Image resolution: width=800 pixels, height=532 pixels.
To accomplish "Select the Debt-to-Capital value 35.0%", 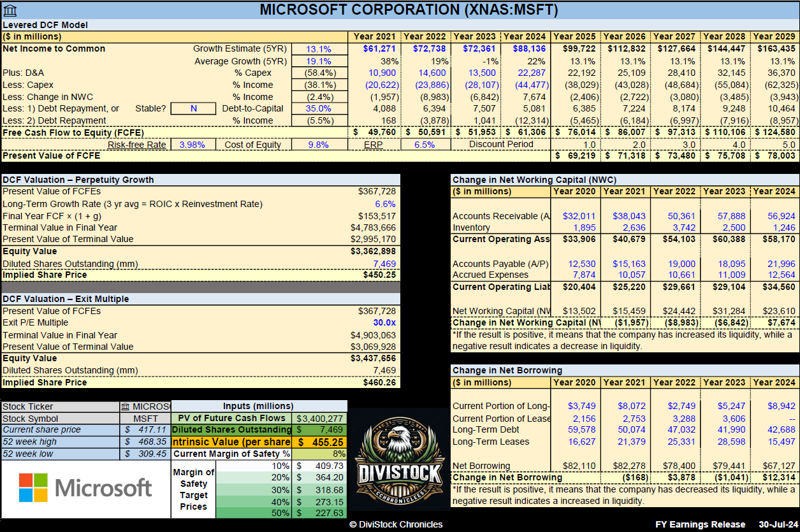I will [318, 108].
